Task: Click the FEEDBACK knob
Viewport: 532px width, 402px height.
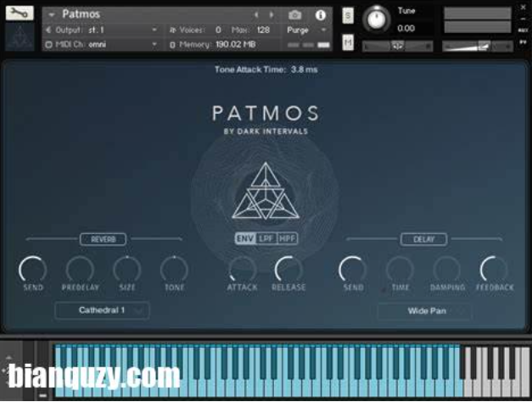Action: (495, 270)
